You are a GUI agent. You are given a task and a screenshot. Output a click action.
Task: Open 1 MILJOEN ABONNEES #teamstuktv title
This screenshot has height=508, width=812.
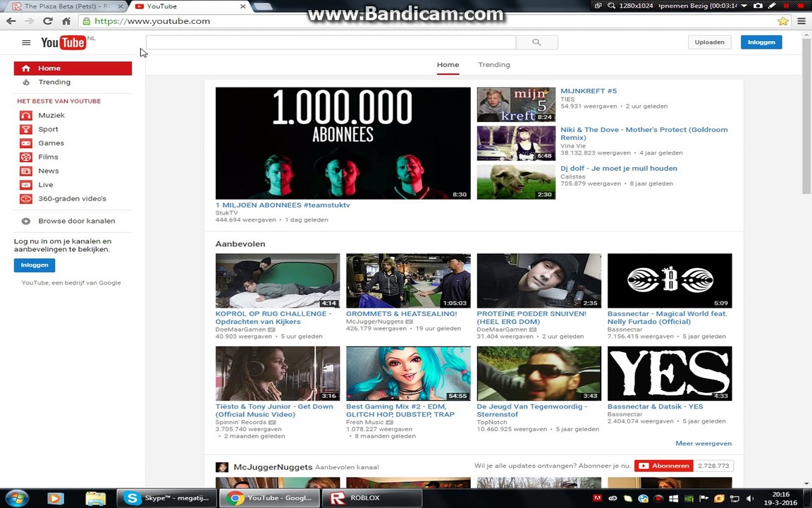point(283,205)
